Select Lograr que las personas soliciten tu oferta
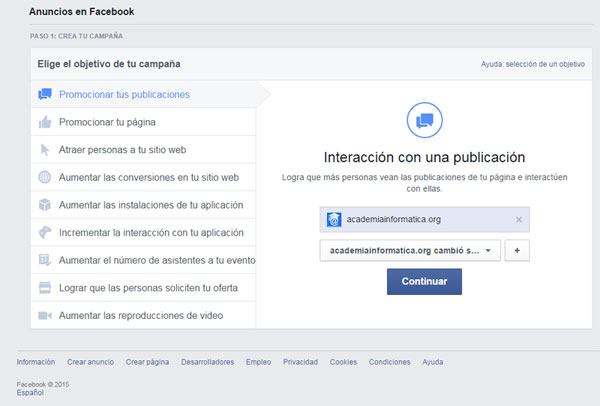The image size is (600, 406). coord(143,288)
